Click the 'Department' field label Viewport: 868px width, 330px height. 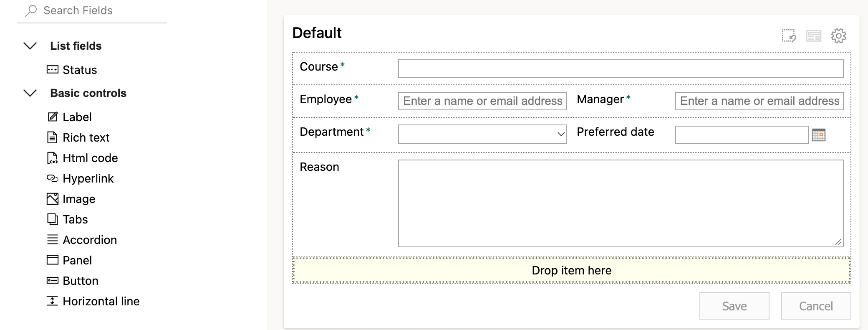[x=332, y=132]
